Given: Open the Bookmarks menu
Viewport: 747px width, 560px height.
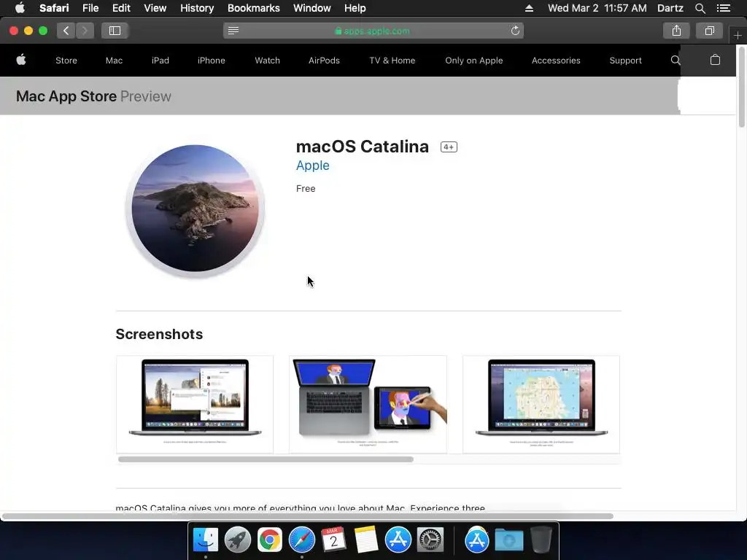Looking at the screenshot, I should (253, 8).
